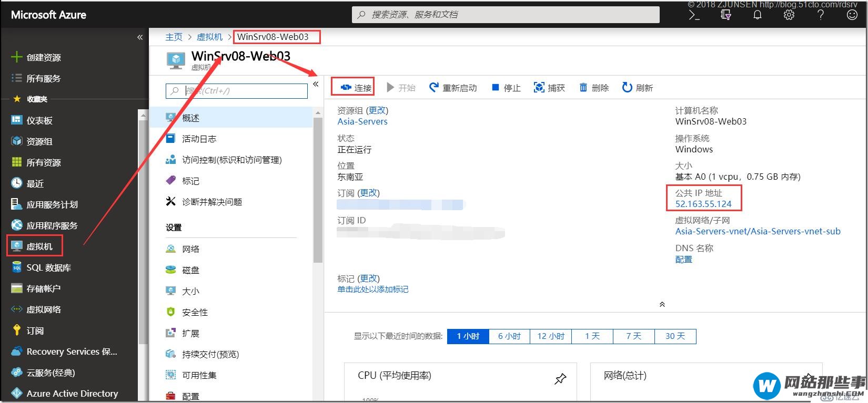
Task: Open Storage accounts (存储帐户) icon
Action: click(16, 288)
